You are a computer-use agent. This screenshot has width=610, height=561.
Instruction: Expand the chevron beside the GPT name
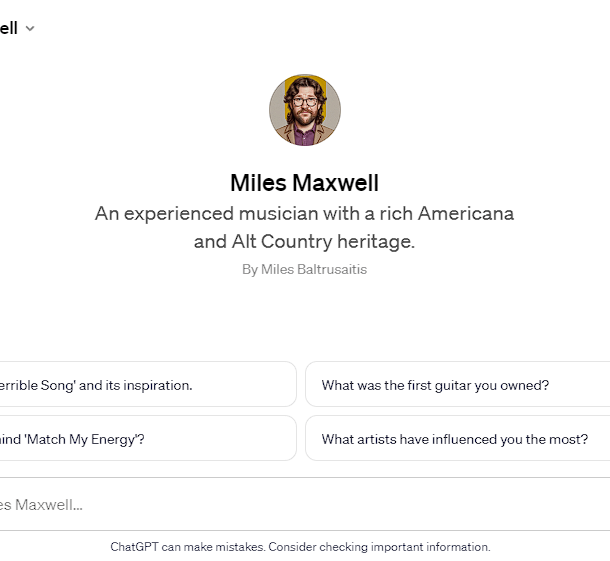click(30, 28)
